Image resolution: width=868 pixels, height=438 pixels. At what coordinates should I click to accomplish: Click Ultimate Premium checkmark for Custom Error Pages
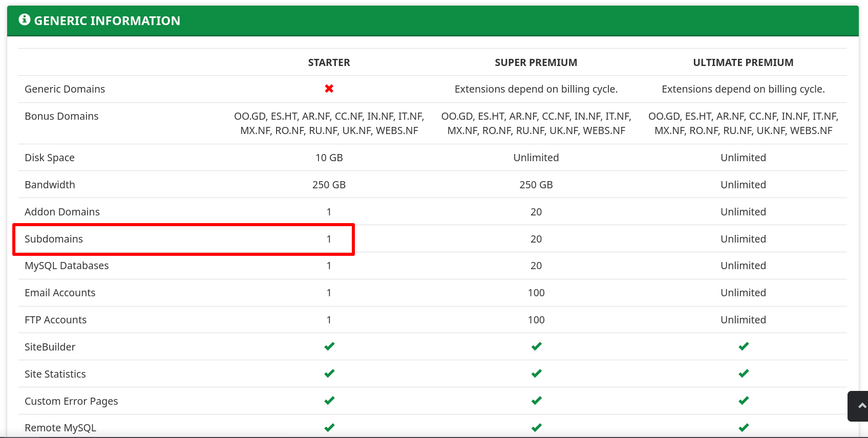coord(743,401)
